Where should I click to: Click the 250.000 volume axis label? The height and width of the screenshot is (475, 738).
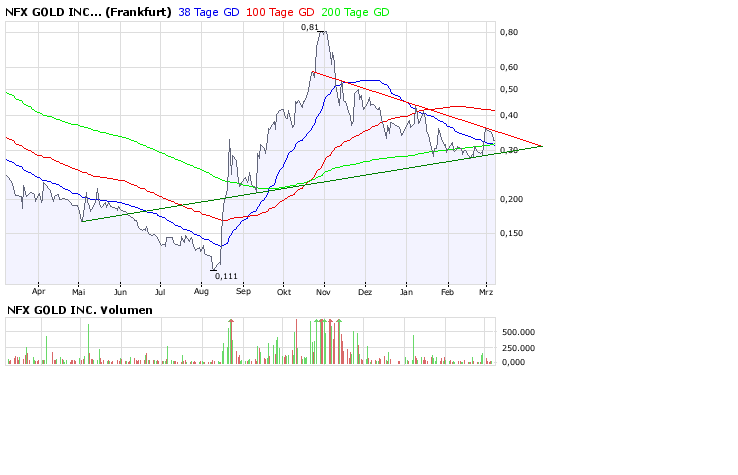pyautogui.click(x=517, y=348)
